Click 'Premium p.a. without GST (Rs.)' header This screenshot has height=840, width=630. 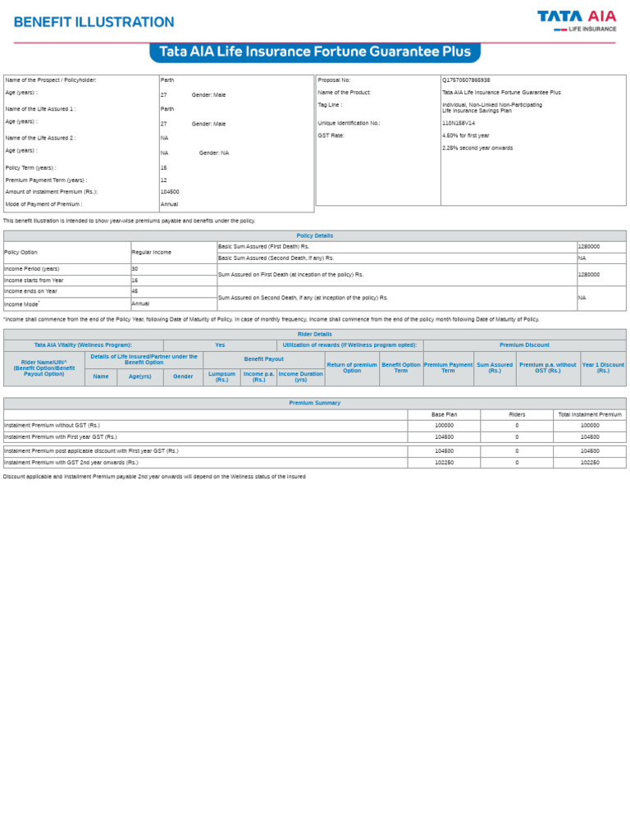[548, 367]
